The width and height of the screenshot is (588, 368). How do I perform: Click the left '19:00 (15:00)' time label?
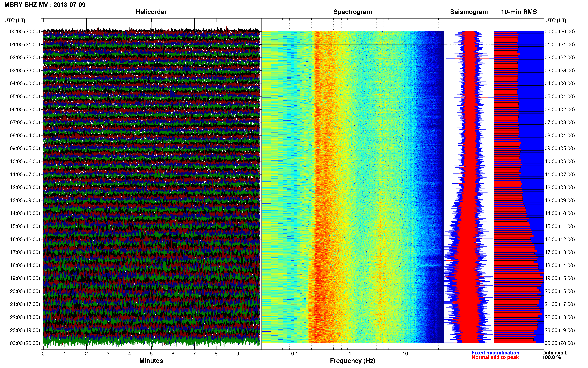(x=25, y=278)
